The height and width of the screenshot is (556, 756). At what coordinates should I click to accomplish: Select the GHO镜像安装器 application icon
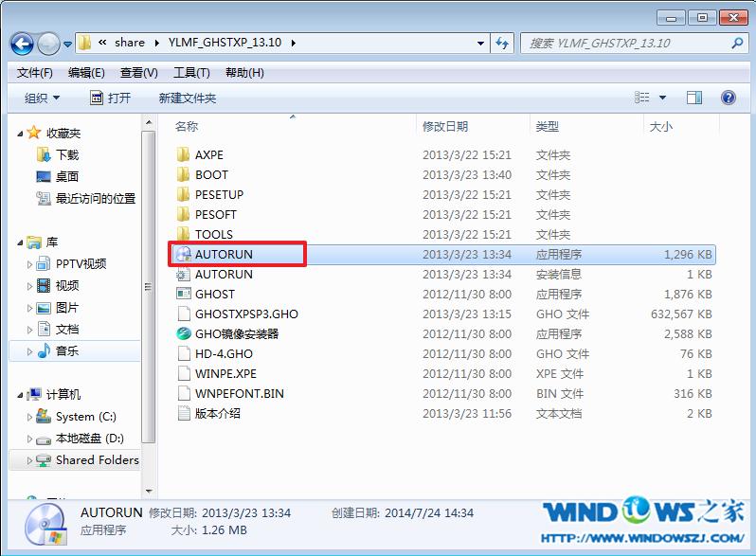pyautogui.click(x=184, y=333)
